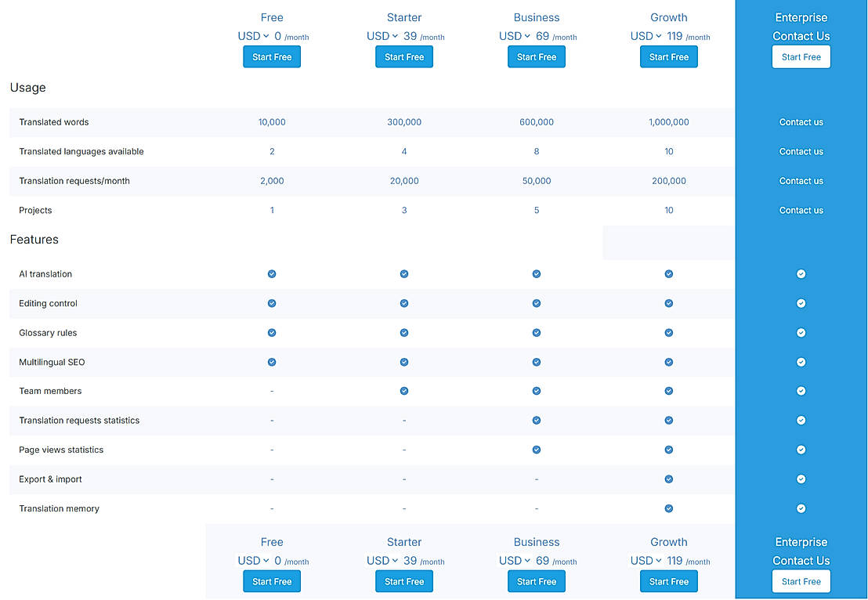The image size is (868, 600).
Task: Click Editing control checkmark in Enterprise column
Action: pos(801,303)
